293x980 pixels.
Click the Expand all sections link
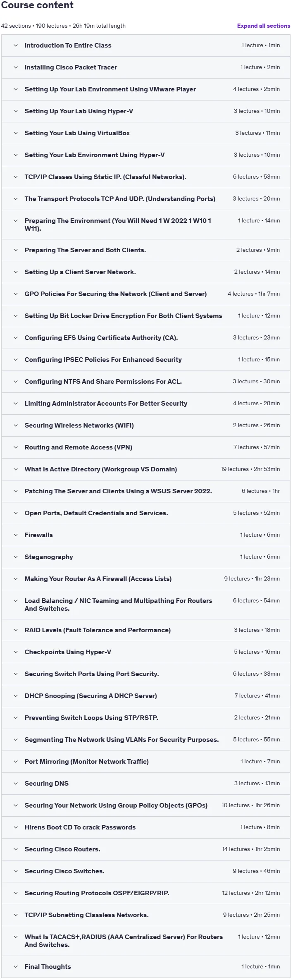pos(263,26)
